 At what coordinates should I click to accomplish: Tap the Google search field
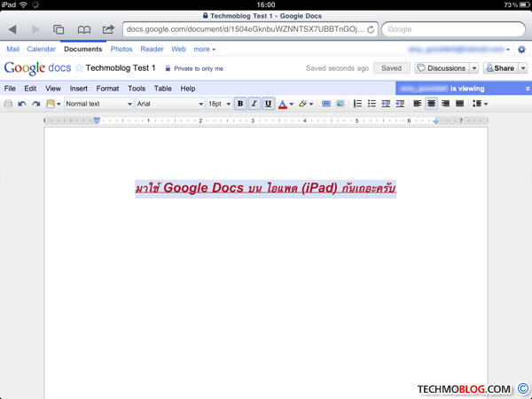(453, 29)
